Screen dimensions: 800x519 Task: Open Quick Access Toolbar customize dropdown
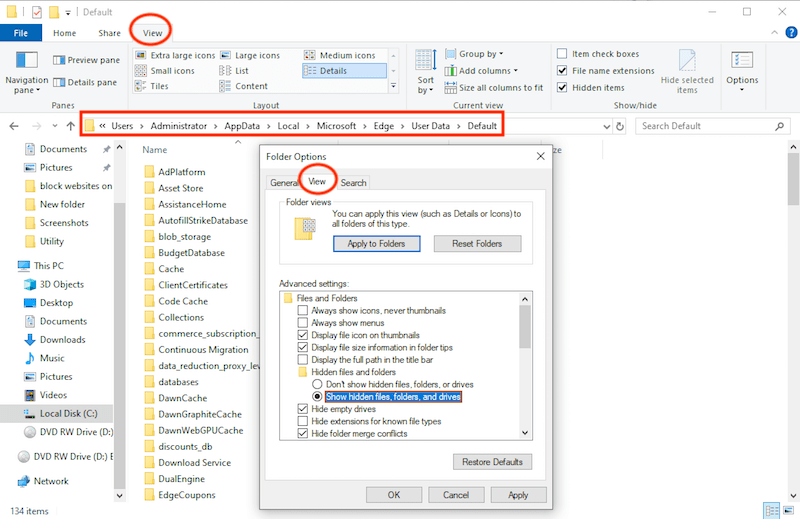pyautogui.click(x=68, y=12)
